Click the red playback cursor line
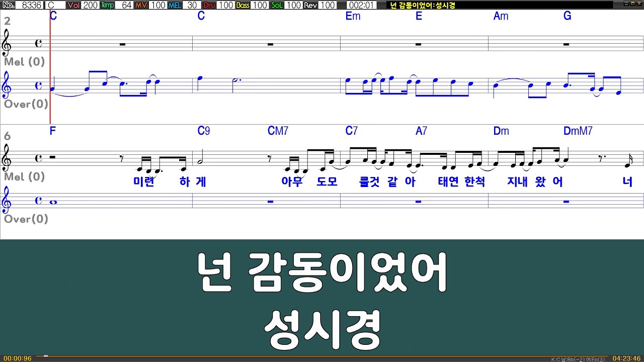 click(x=50, y=67)
